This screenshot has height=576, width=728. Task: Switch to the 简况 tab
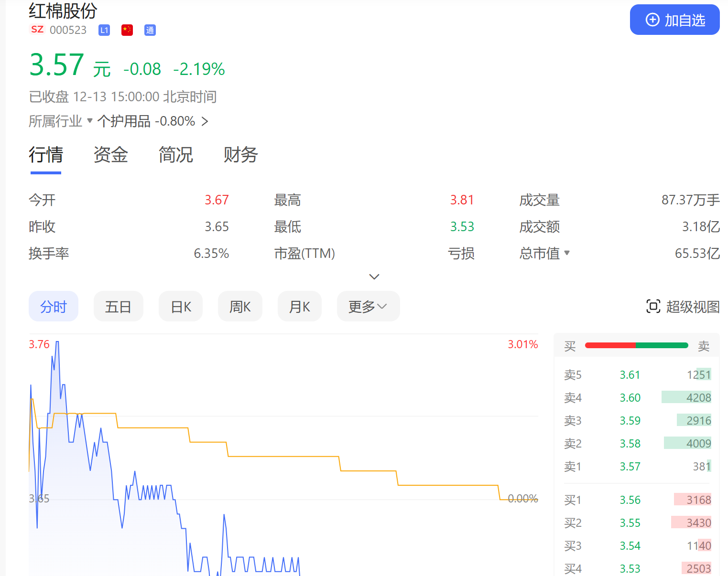click(176, 155)
